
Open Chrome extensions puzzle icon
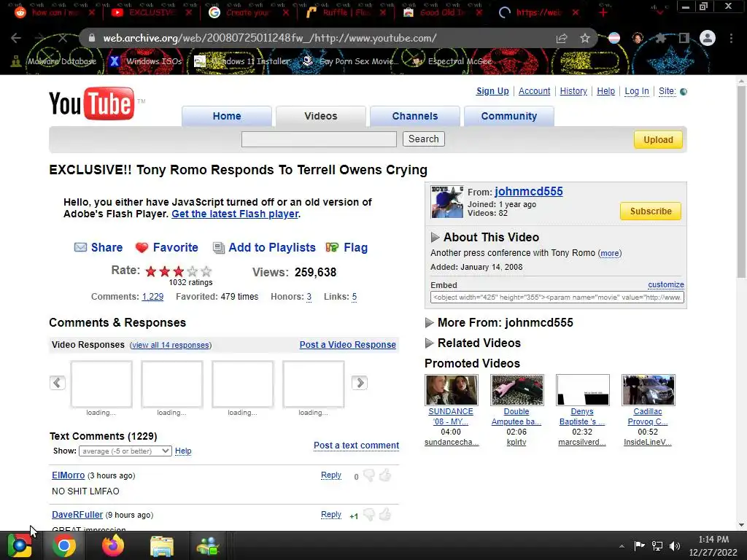660,38
